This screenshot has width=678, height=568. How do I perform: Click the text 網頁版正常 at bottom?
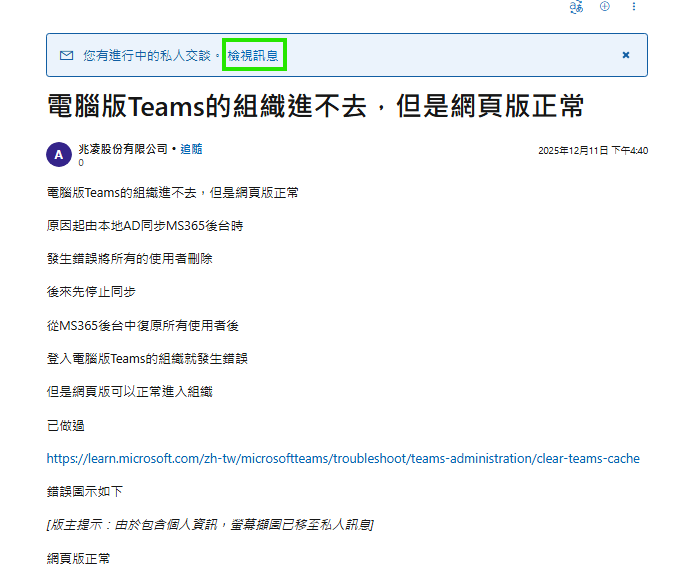coord(78,558)
